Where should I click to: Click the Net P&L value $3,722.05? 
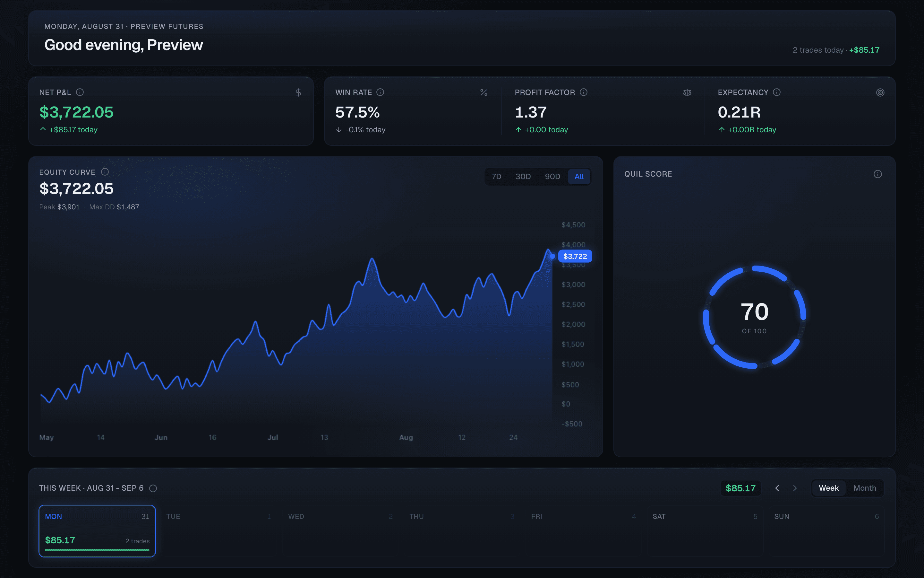(76, 112)
